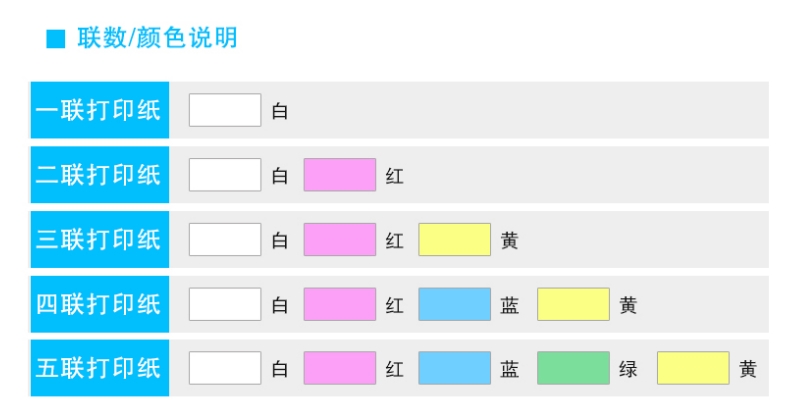Select the white swatch in 二联打印纸 row
Screen dimensions: 793x420
225,175
